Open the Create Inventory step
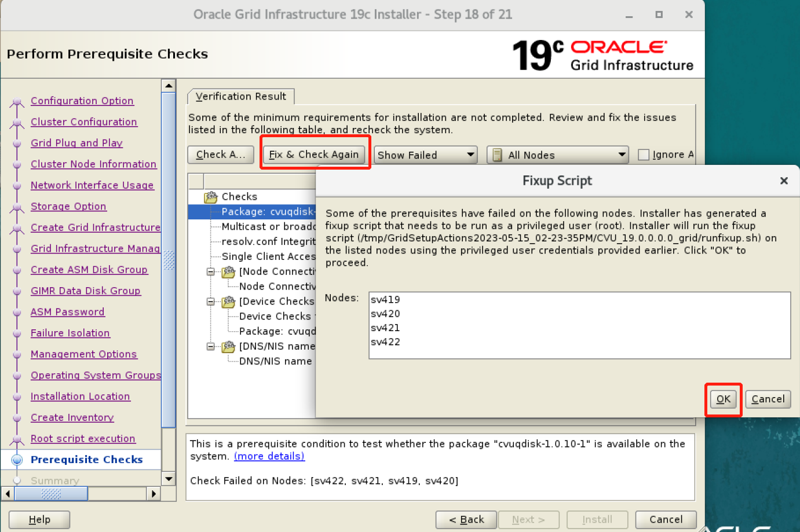800x532 pixels. tap(72, 418)
